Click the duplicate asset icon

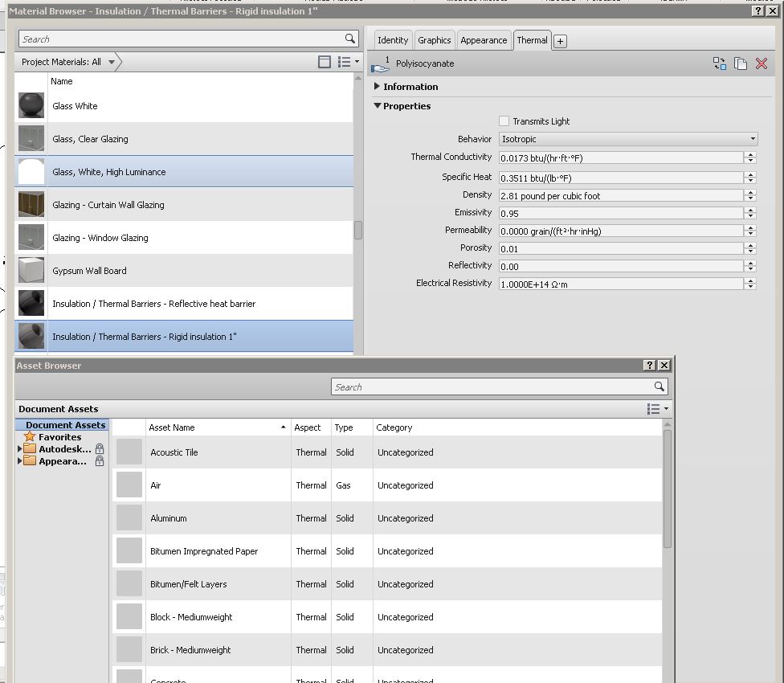pyautogui.click(x=741, y=63)
